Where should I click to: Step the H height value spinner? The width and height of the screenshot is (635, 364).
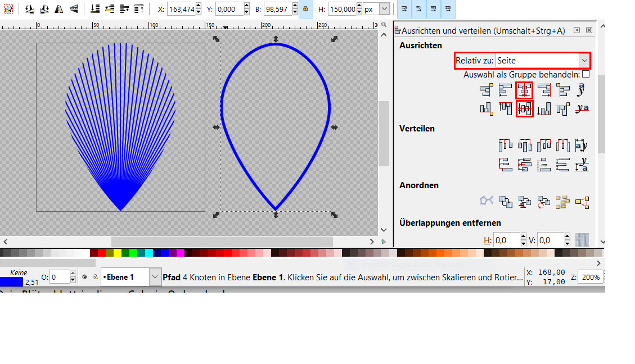(359, 9)
